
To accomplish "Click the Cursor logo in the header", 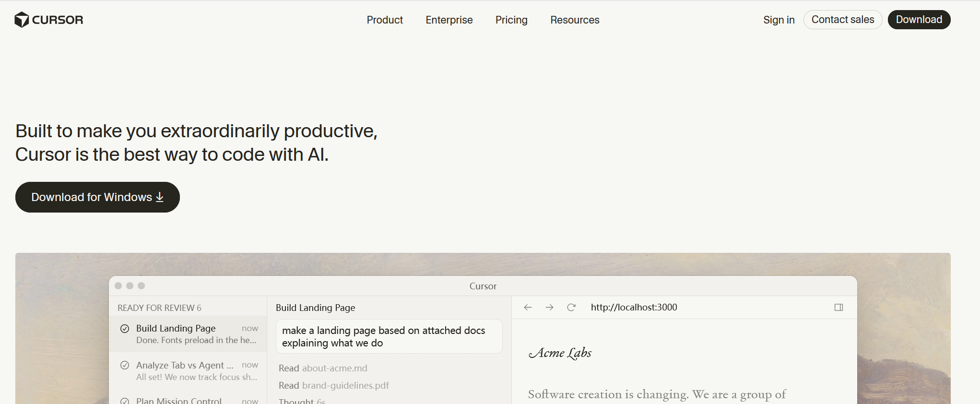I will coord(49,20).
